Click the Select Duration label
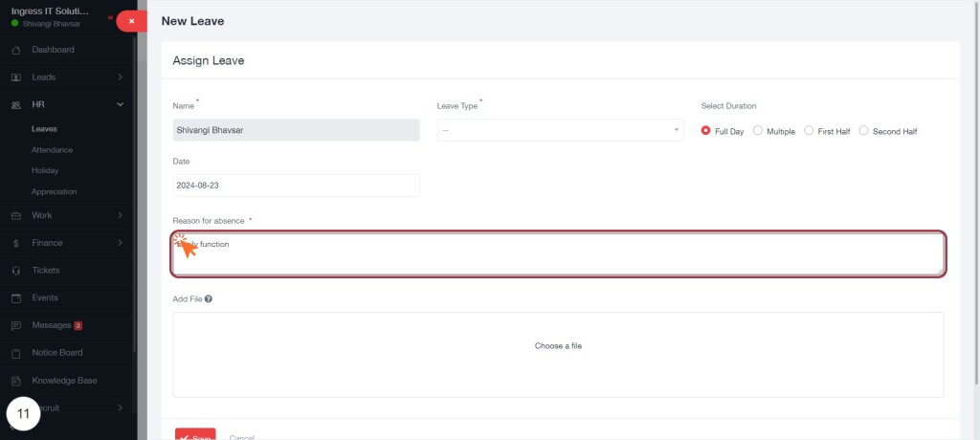This screenshot has height=440, width=980. (728, 106)
